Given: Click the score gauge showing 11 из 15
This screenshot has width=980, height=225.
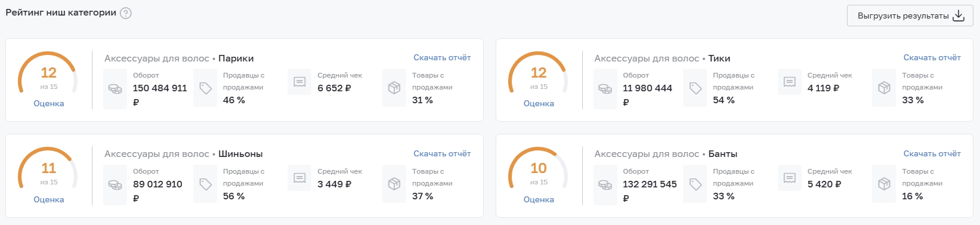Looking at the screenshot, I should click(x=48, y=170).
